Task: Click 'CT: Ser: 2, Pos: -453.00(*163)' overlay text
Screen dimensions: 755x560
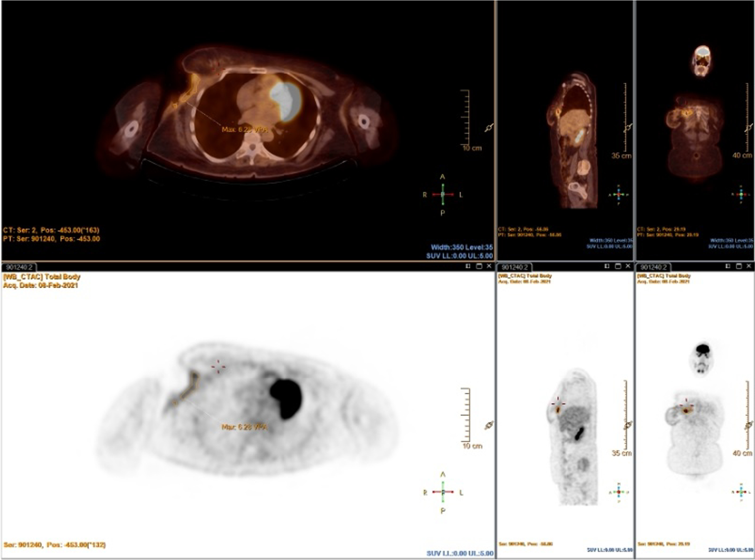Action: coord(51,230)
